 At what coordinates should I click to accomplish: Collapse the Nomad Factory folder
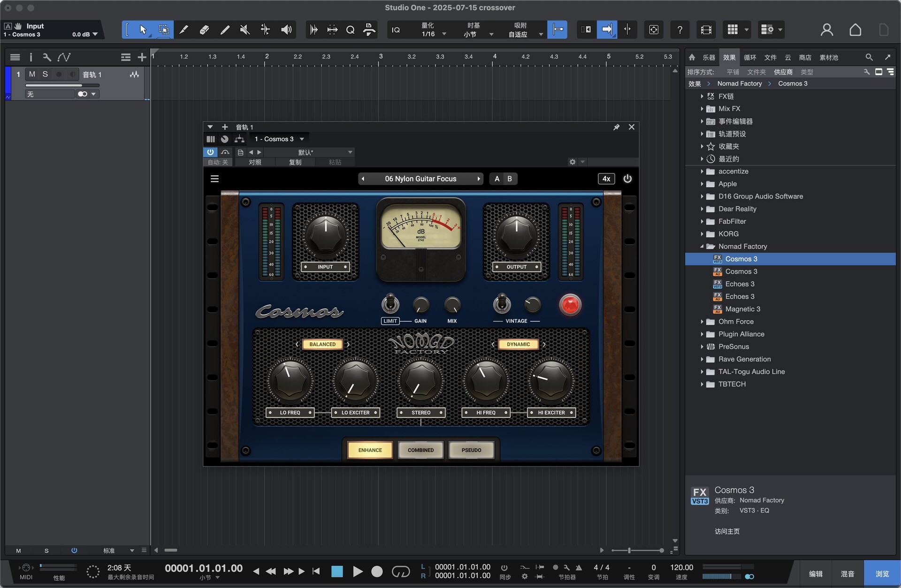click(702, 246)
